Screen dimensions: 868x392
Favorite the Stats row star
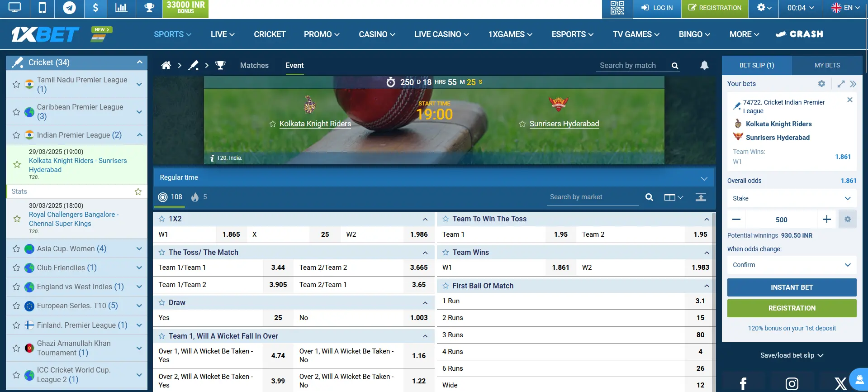[138, 191]
